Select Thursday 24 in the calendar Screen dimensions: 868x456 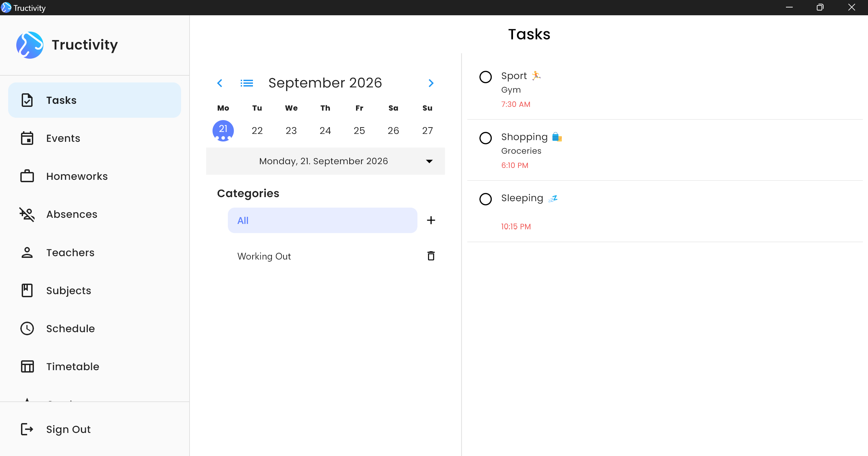(x=325, y=131)
